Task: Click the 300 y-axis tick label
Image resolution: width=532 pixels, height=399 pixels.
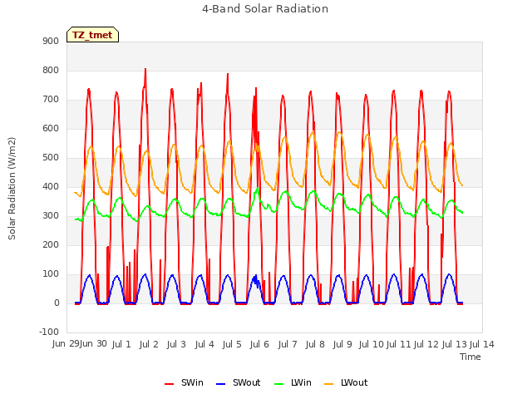Action: pyautogui.click(x=51, y=216)
